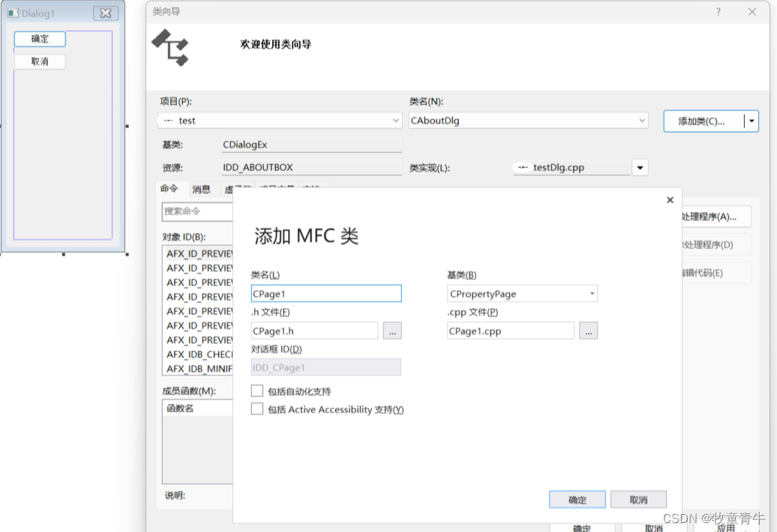The height and width of the screenshot is (532, 777).
Task: Click the help question mark in 类向导
Action: 718,12
